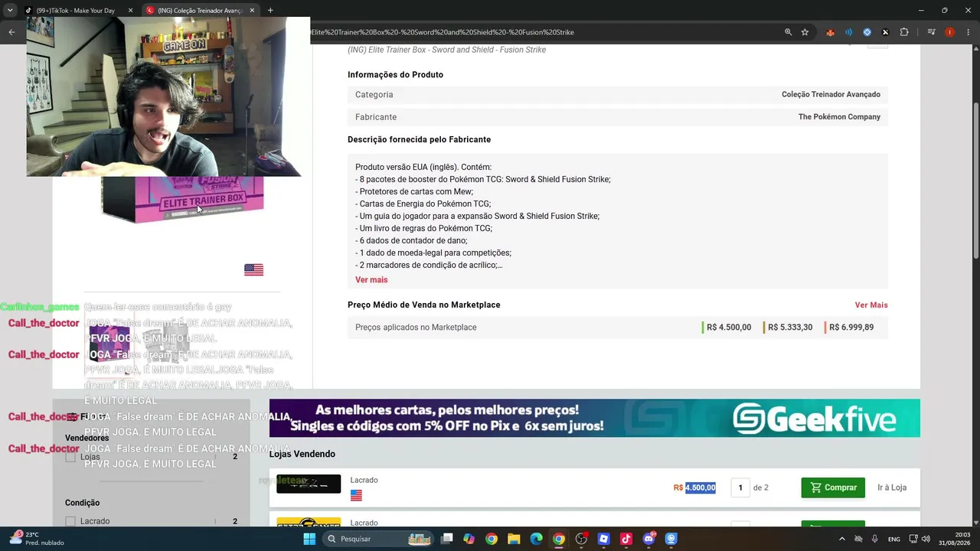Click the Coleção Treinador Avançado category value

(831, 95)
